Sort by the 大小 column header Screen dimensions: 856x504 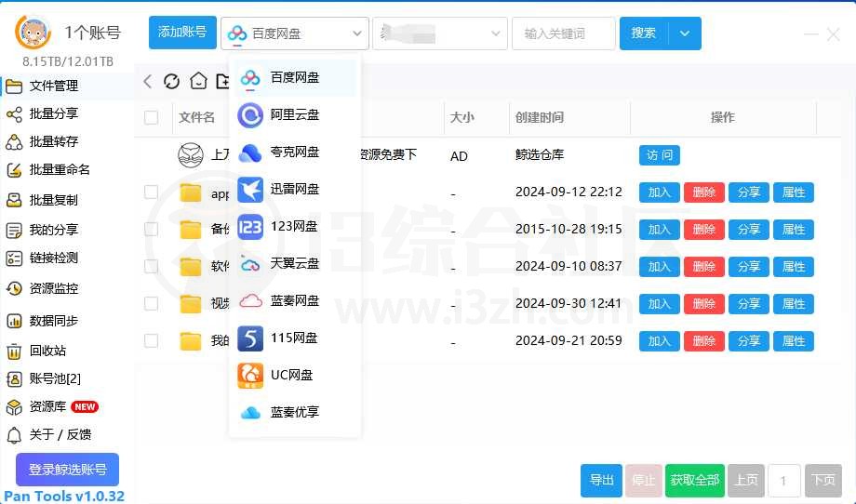461,117
